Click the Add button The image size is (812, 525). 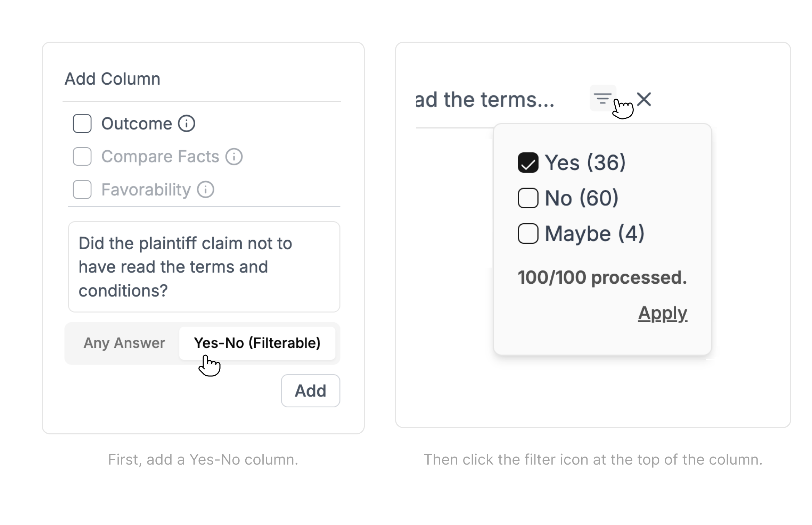(x=310, y=391)
